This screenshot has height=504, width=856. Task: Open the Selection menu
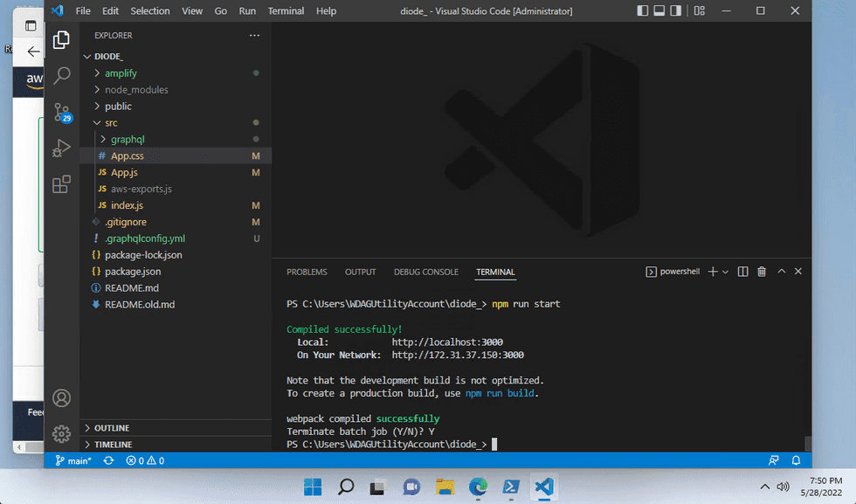pos(150,11)
